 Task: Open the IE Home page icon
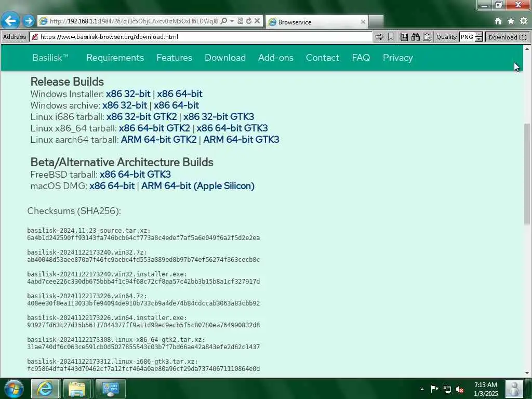click(498, 21)
